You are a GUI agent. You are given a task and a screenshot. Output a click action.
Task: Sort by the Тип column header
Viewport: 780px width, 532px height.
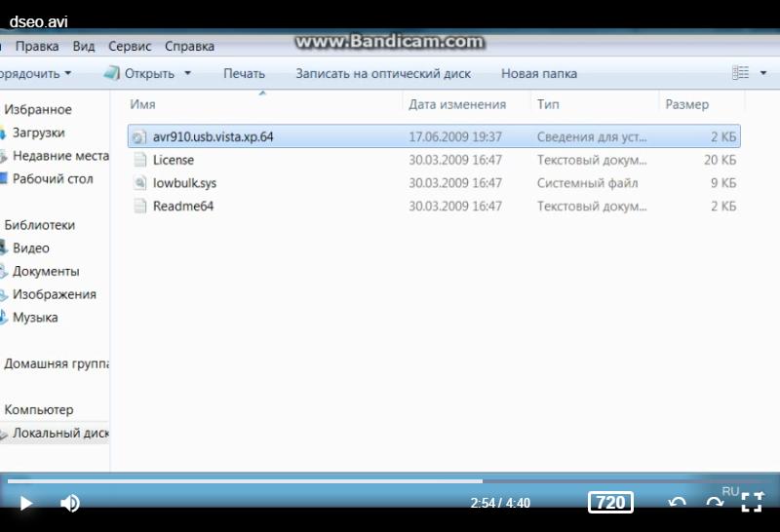click(x=548, y=104)
